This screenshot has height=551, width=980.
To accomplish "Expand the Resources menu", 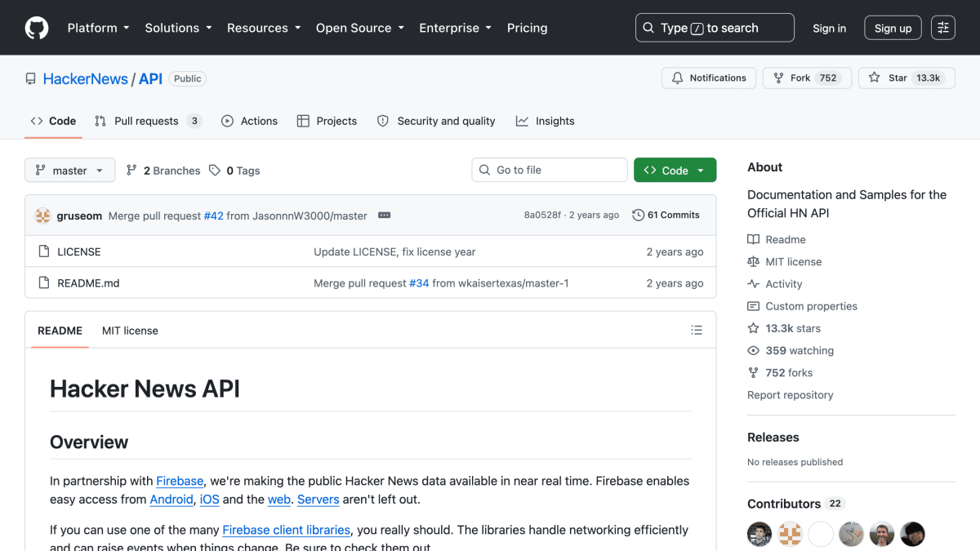I will click(264, 28).
